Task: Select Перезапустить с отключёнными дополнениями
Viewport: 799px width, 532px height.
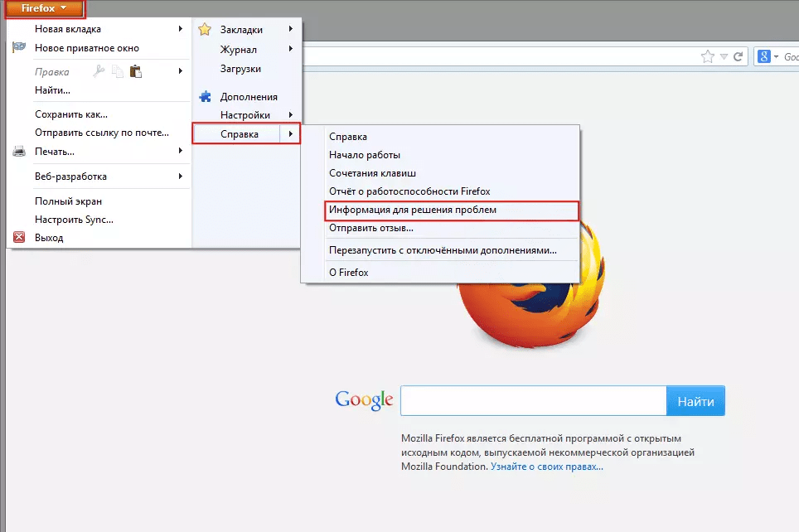Action: [x=443, y=249]
